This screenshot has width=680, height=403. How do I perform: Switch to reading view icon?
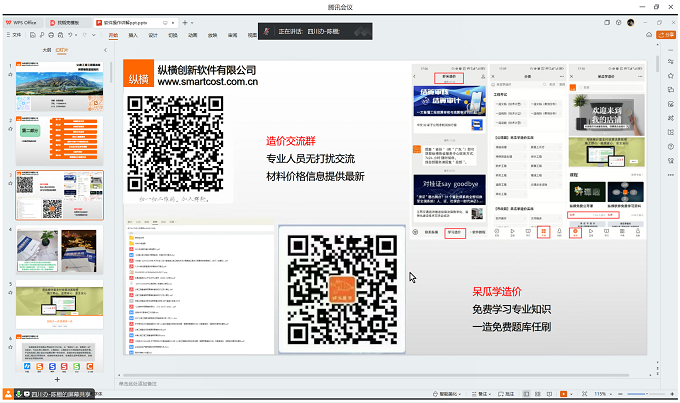point(549,394)
